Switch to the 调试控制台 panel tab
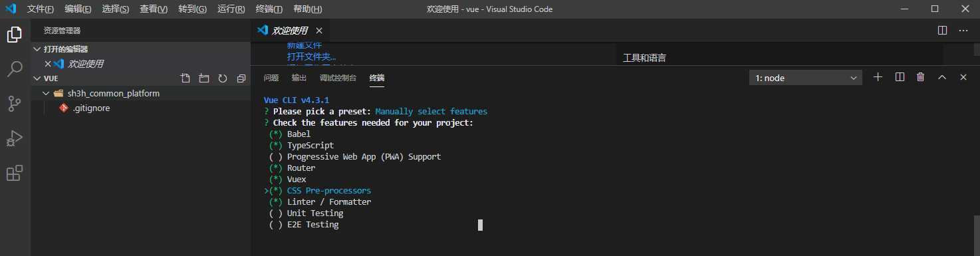 tap(338, 78)
